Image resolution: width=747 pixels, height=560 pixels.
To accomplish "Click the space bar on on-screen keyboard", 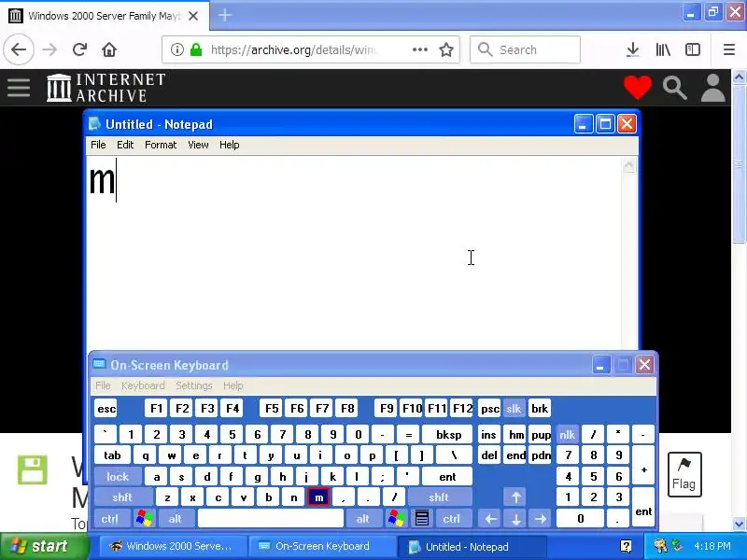I will pyautogui.click(x=270, y=518).
